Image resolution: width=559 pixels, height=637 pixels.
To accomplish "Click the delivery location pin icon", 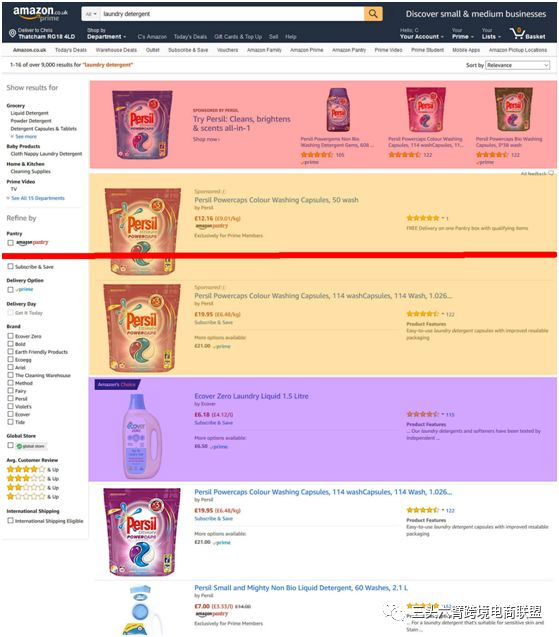I will 12,33.
